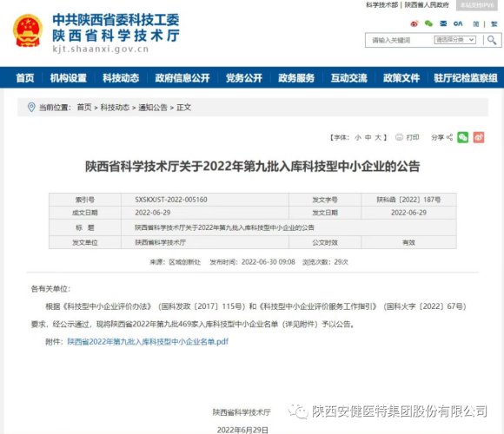This screenshot has height=434, width=504.
Task: Switch to Simplified Chinese (简)
Action: coord(475,23)
